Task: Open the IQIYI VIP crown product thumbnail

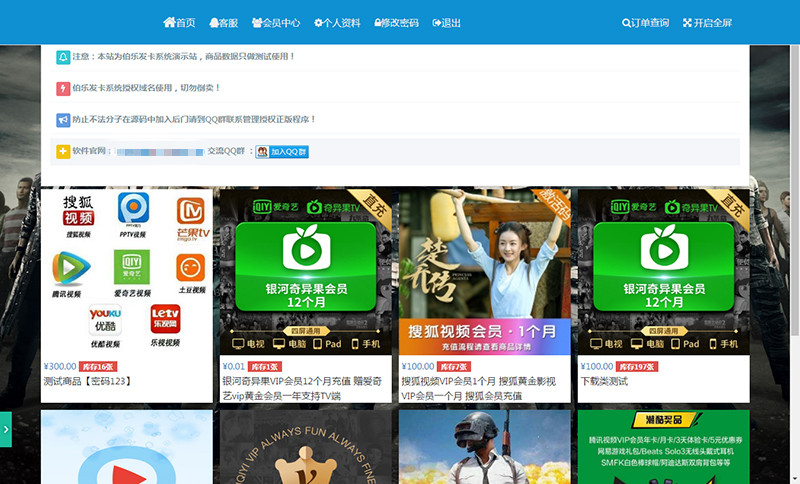Action: [x=306, y=447]
